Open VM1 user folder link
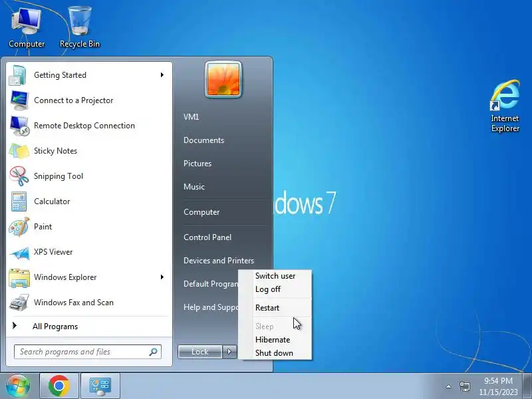The height and width of the screenshot is (399, 532). pos(191,117)
